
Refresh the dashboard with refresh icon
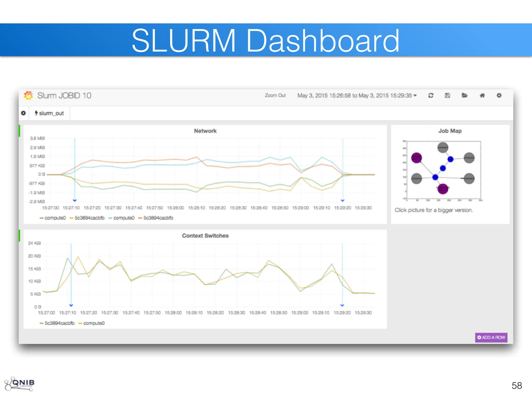coord(431,95)
